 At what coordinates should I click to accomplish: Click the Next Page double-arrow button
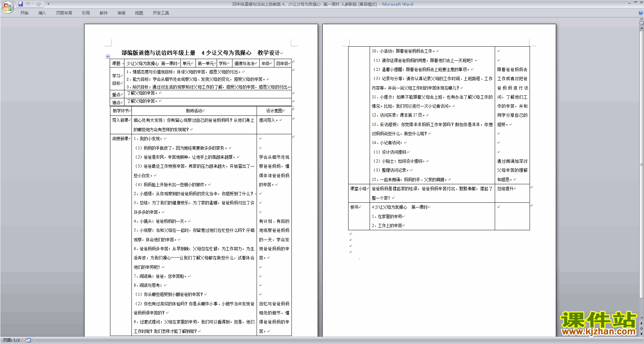(x=642, y=334)
